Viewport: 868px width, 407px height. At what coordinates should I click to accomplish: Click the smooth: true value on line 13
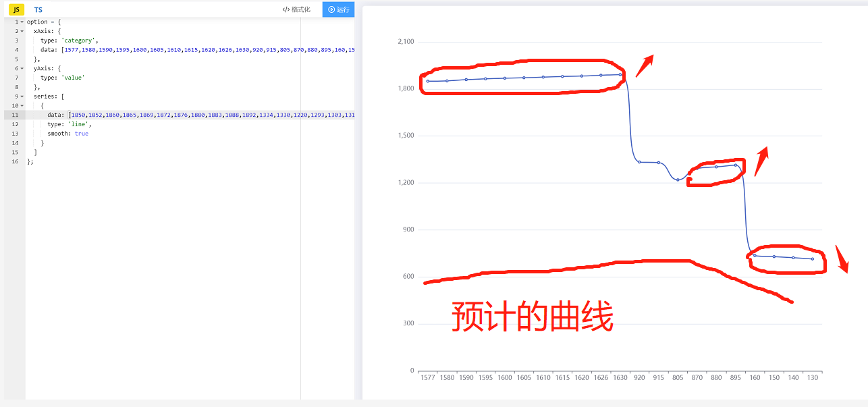pyautogui.click(x=80, y=133)
